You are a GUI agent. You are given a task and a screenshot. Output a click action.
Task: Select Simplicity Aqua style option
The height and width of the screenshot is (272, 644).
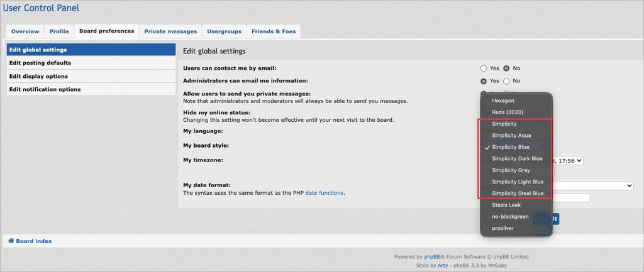click(x=512, y=136)
